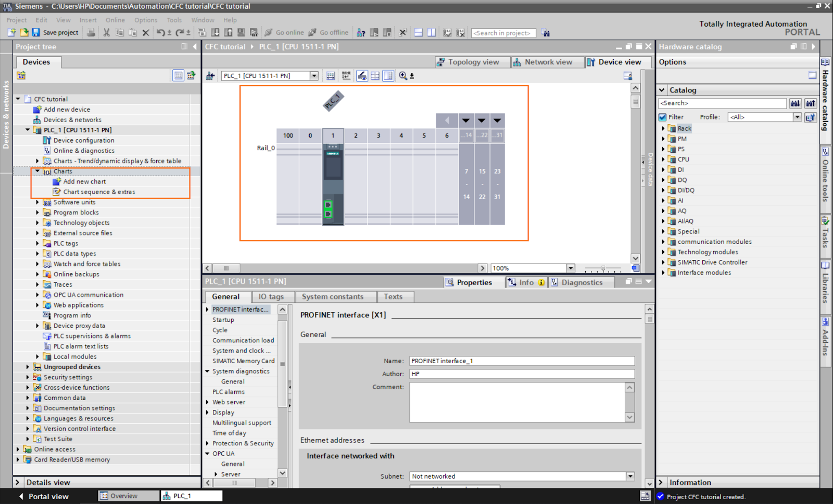This screenshot has width=833, height=504.
Task: Open the Subnet dropdown showing Not networked
Action: tap(630, 476)
